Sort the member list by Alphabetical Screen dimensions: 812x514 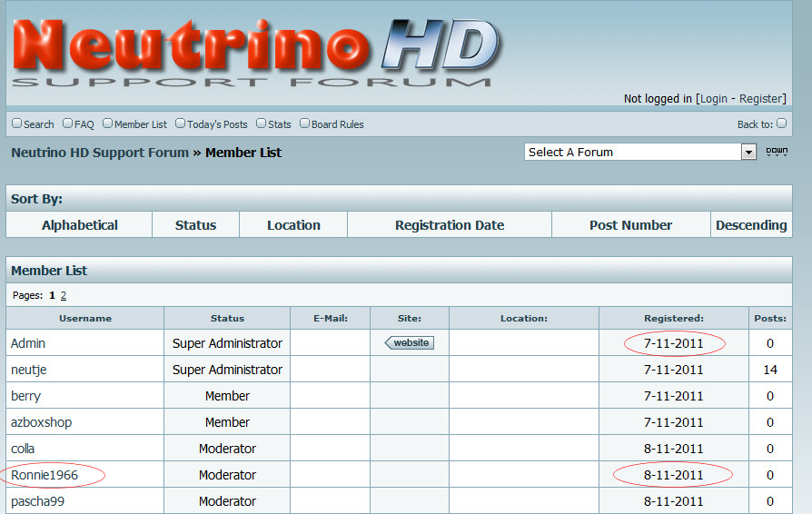[x=79, y=225]
